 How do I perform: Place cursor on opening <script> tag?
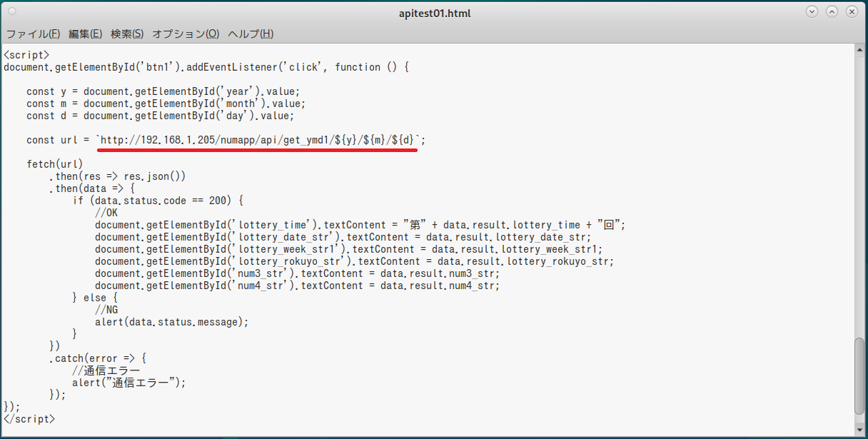pyautogui.click(x=26, y=55)
